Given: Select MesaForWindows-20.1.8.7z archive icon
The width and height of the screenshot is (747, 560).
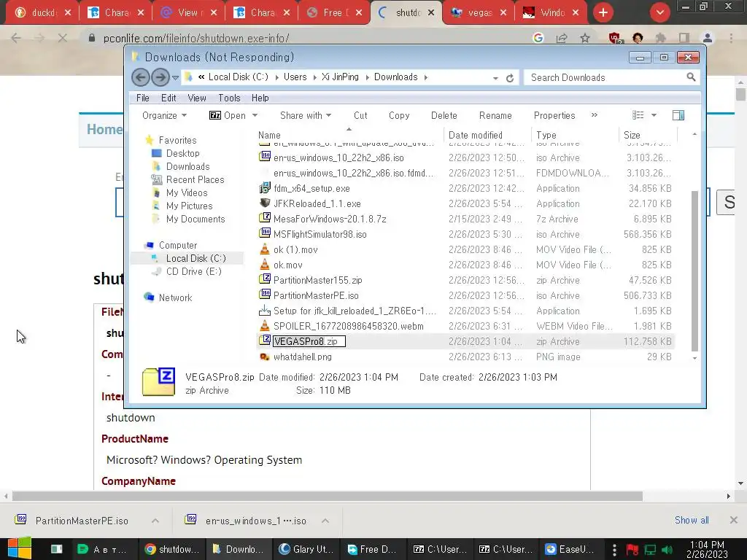Looking at the screenshot, I should pyautogui.click(x=265, y=219).
